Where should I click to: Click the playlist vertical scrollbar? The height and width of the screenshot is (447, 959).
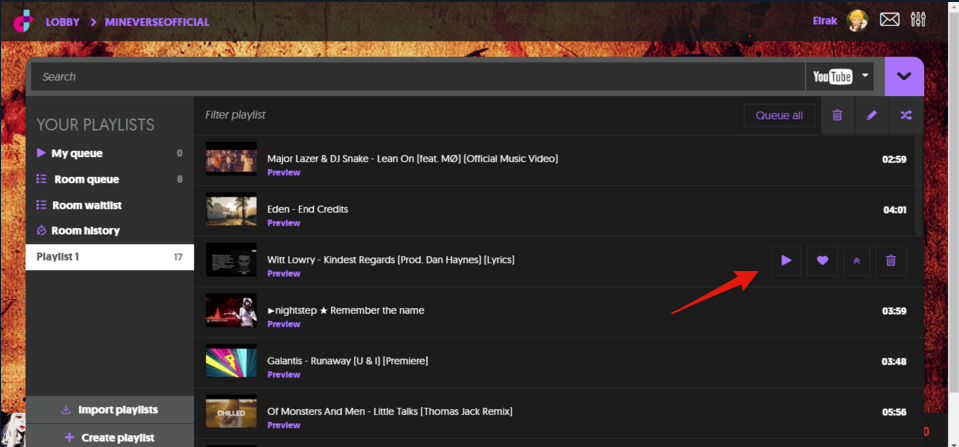[919, 185]
